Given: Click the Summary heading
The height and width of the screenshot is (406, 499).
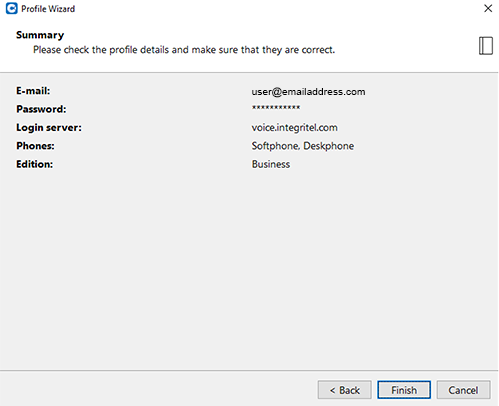Looking at the screenshot, I should [x=40, y=35].
